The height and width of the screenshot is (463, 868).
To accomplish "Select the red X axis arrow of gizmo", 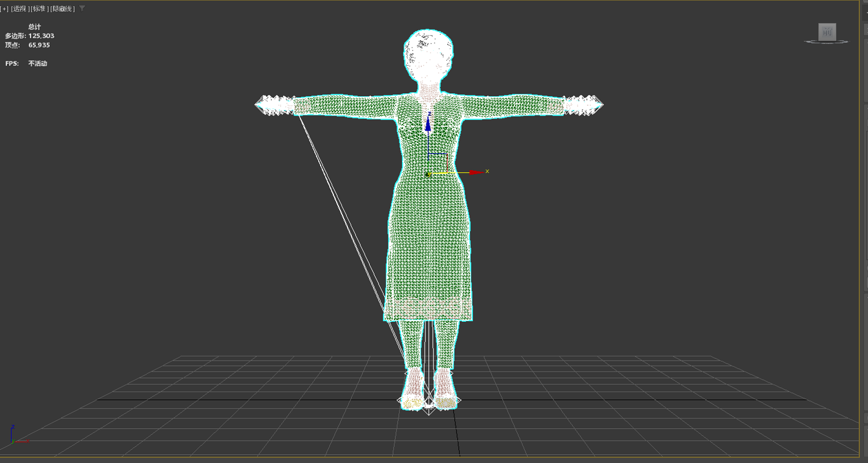I will pos(476,172).
